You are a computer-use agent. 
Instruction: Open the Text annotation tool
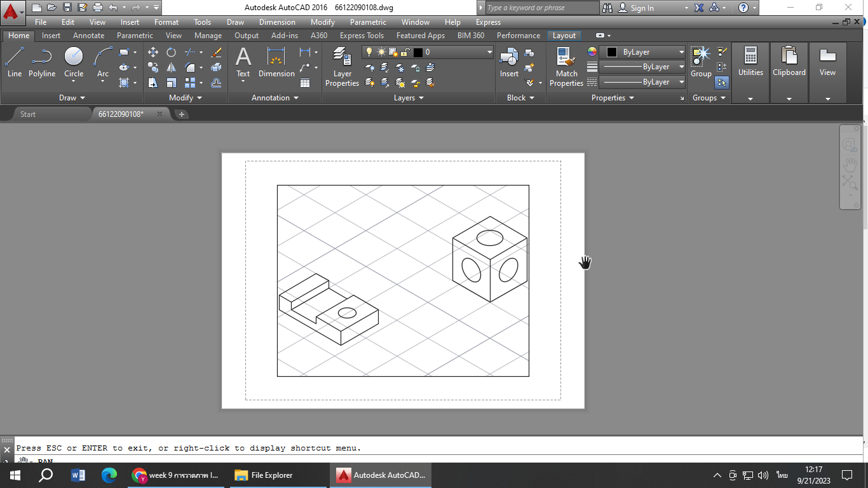pos(243,62)
